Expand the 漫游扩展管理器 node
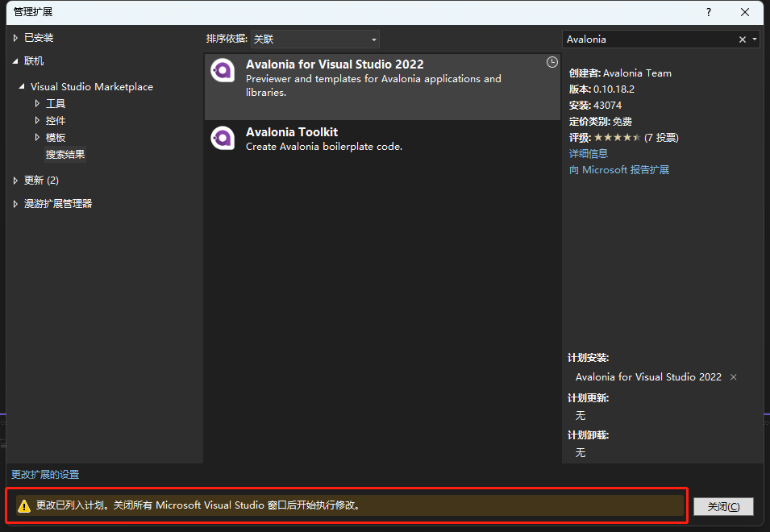The height and width of the screenshot is (532, 770). (x=15, y=204)
